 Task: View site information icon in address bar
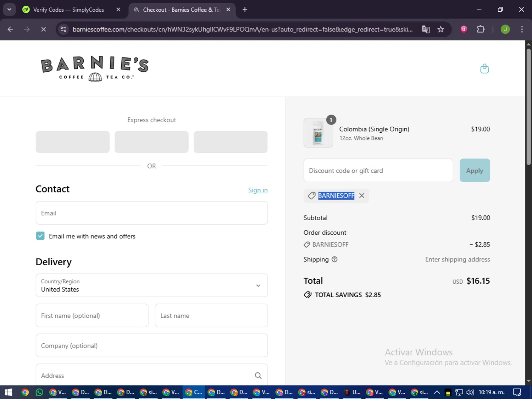pos(63,29)
